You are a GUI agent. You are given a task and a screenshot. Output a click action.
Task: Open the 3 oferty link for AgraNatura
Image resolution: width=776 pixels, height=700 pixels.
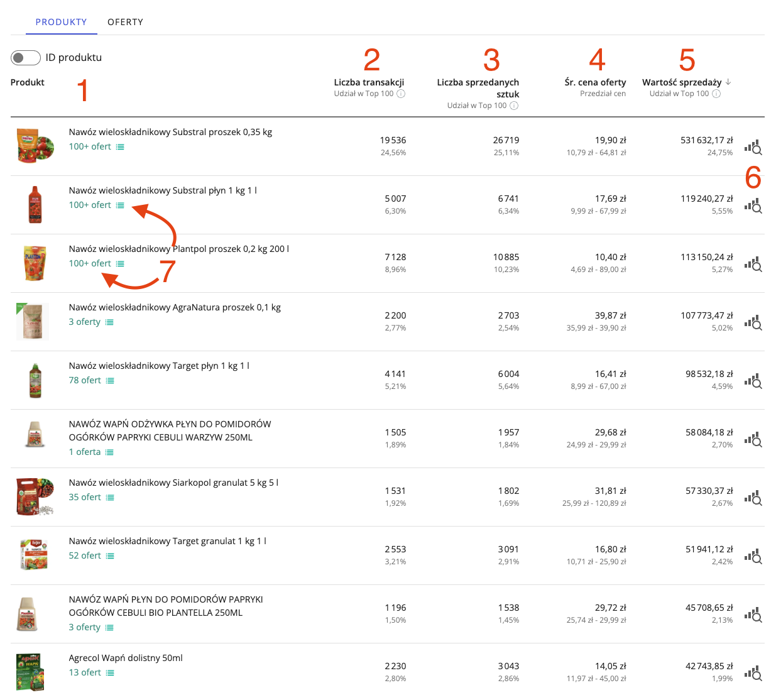pos(84,322)
